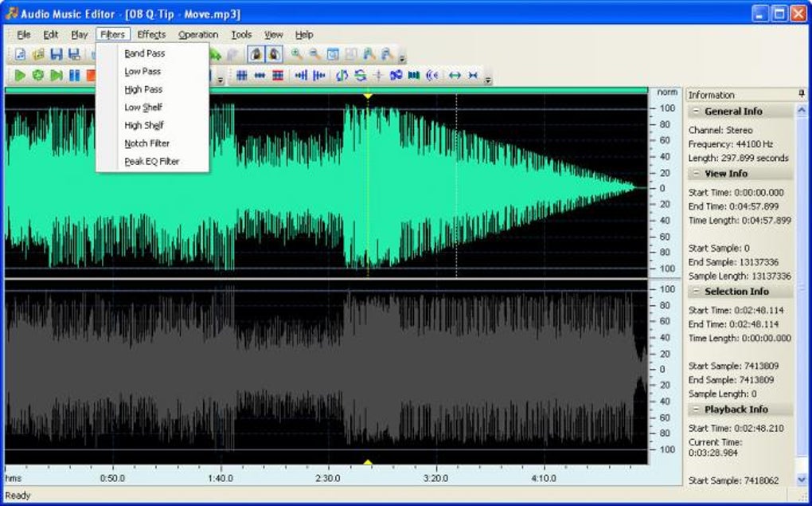Create a new audio file
The image size is (812, 506).
[x=21, y=55]
